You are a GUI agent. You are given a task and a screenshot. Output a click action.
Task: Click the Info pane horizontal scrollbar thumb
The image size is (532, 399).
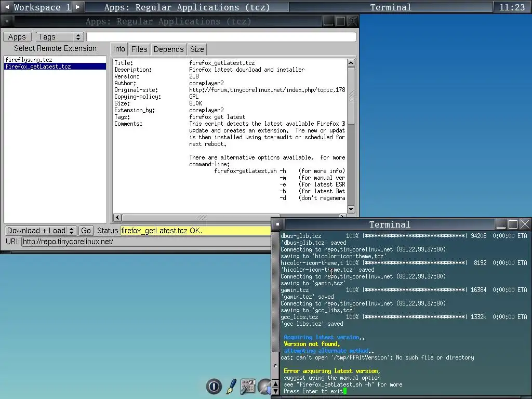tap(201, 217)
